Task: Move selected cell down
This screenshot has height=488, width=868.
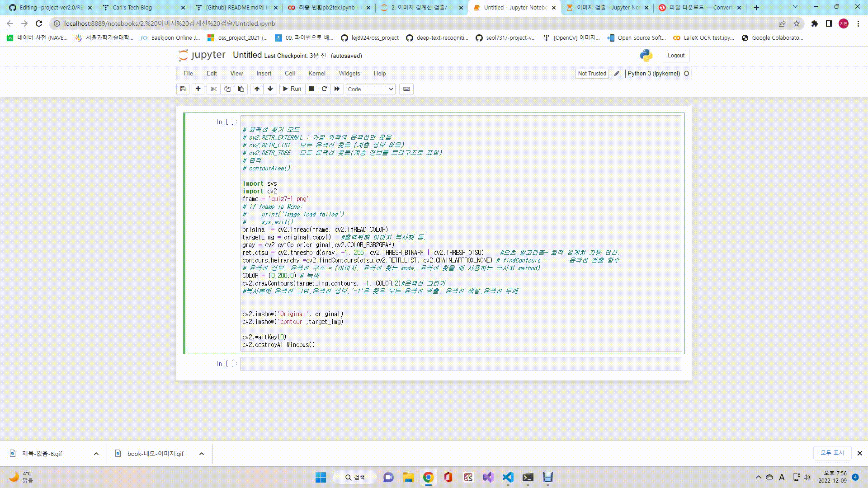Action: pos(270,89)
